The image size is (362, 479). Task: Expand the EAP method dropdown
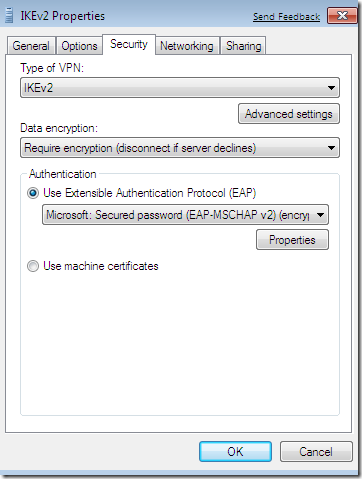185,215
